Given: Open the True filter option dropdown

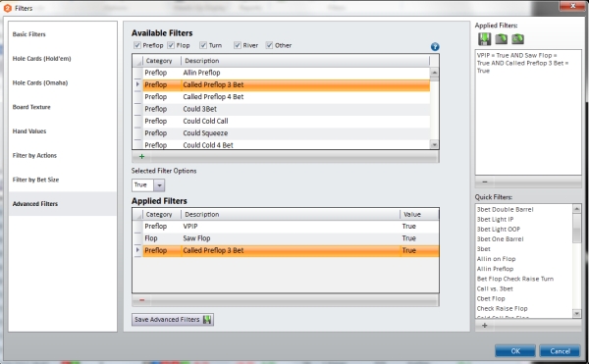Looking at the screenshot, I should tap(159, 185).
